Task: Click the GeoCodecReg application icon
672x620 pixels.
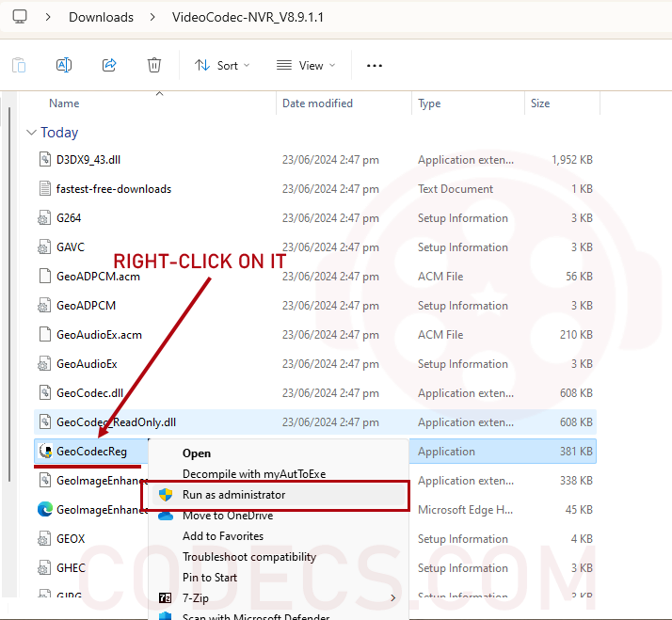Action: (45, 451)
